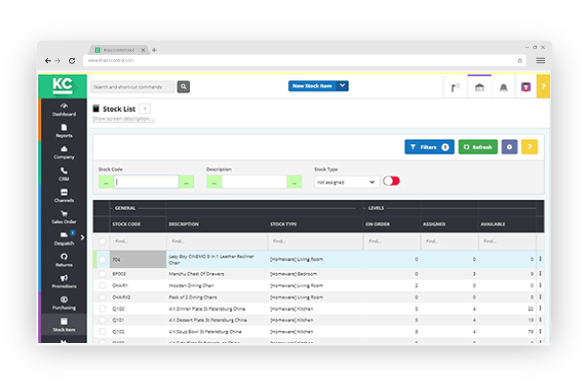
Task: Go back with browser back arrow
Action: pyautogui.click(x=48, y=60)
